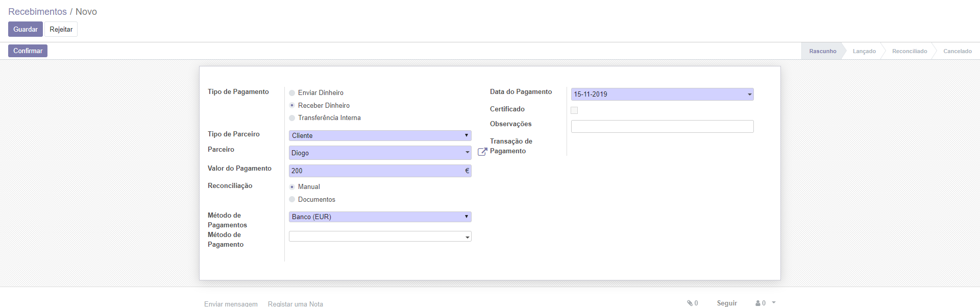Expand the Parceiro Diogo dropdown
Screen dimensions: 980x307
(x=467, y=153)
